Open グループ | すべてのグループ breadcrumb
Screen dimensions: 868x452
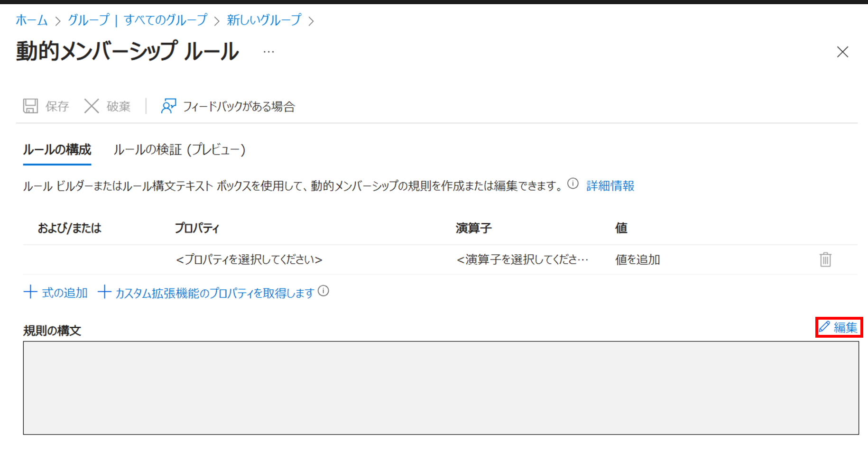click(x=138, y=20)
